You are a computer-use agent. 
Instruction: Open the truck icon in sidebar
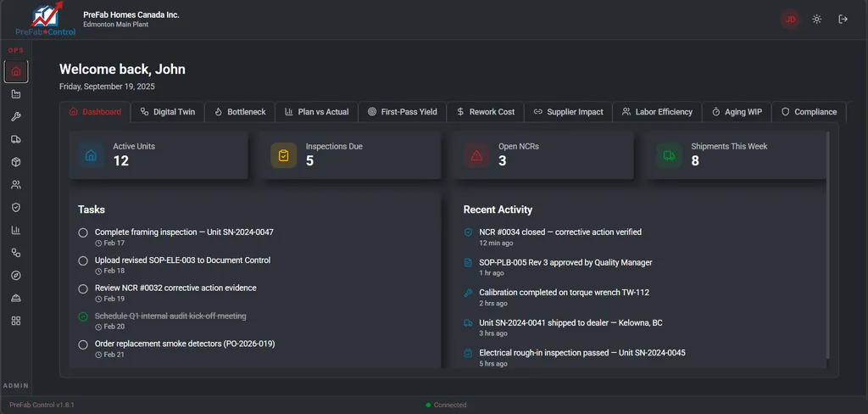tap(16, 140)
